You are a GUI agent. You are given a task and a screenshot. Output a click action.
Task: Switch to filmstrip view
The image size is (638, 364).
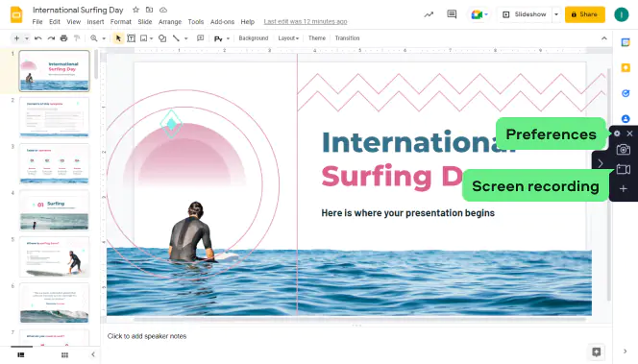coord(21,355)
